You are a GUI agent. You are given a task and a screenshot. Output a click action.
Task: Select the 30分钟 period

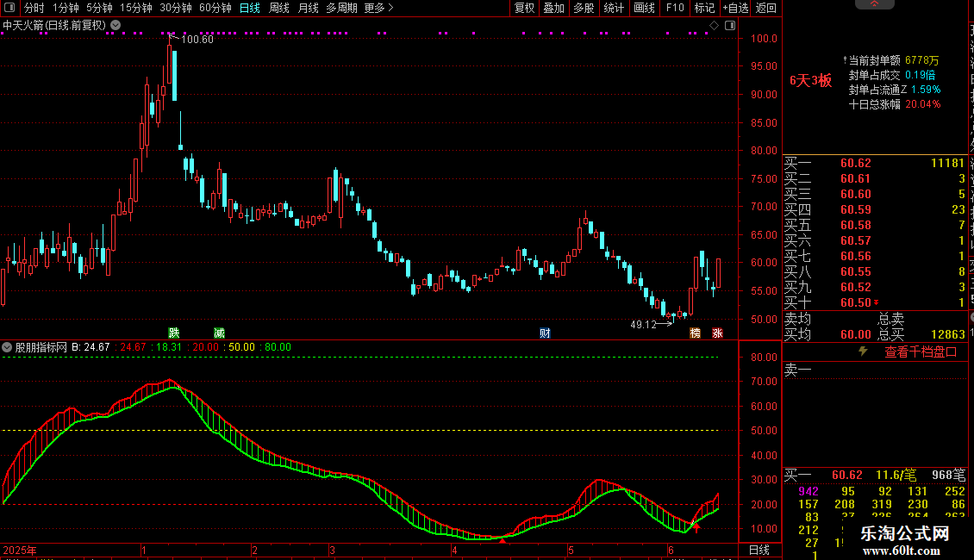click(x=176, y=8)
